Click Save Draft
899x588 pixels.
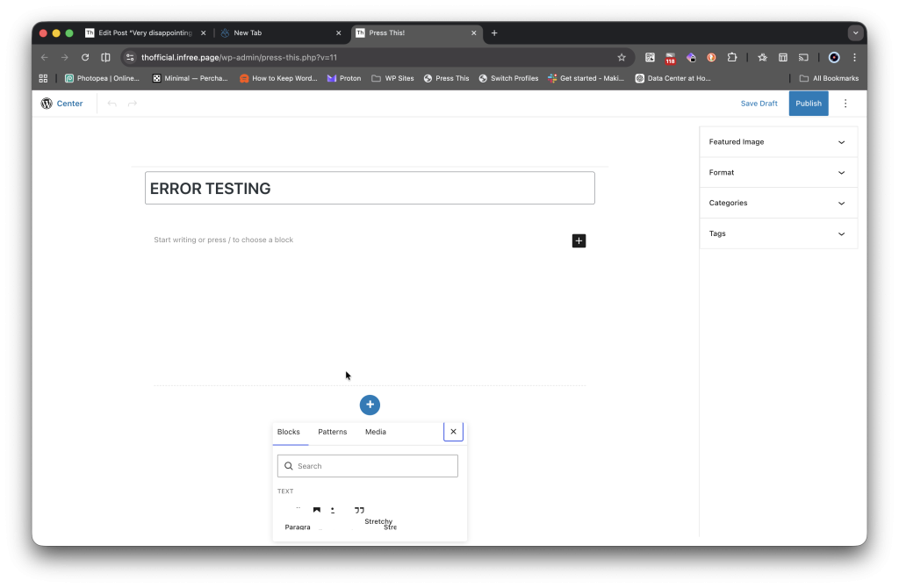pyautogui.click(x=759, y=104)
